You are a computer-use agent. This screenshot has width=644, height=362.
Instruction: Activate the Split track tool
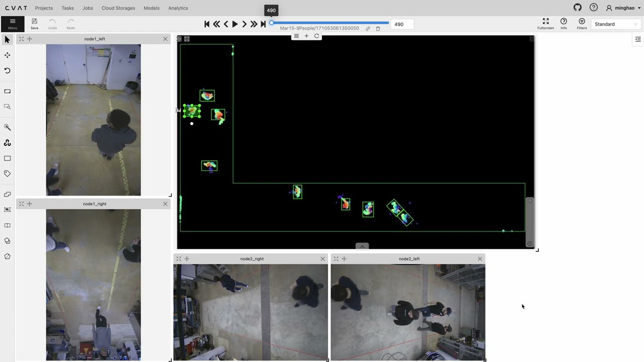pyautogui.click(x=7, y=225)
